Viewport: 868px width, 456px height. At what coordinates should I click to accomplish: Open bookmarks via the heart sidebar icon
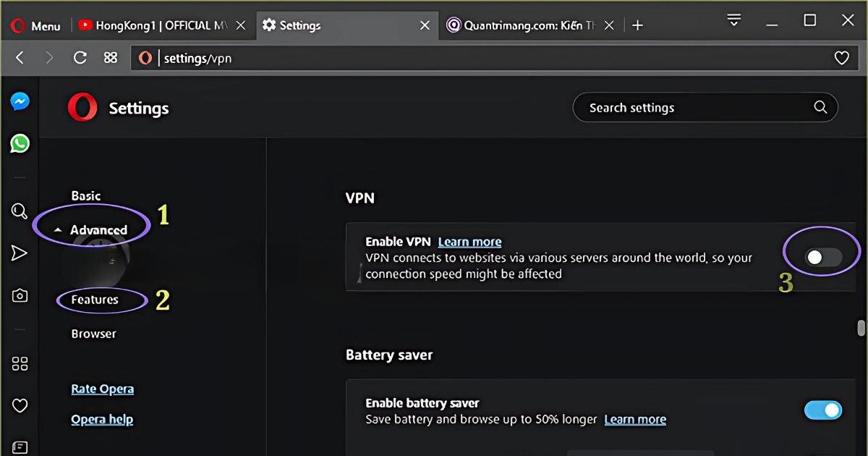coord(20,405)
